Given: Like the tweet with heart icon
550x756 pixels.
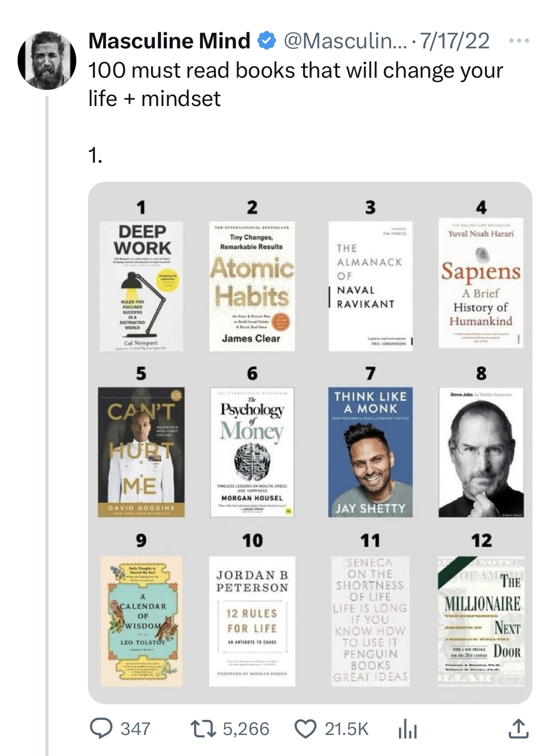Looking at the screenshot, I should click(x=306, y=729).
